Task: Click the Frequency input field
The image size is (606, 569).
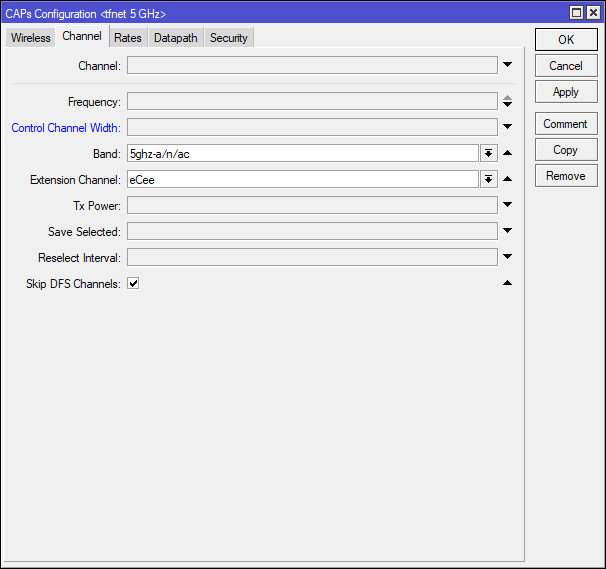Action: [312, 101]
